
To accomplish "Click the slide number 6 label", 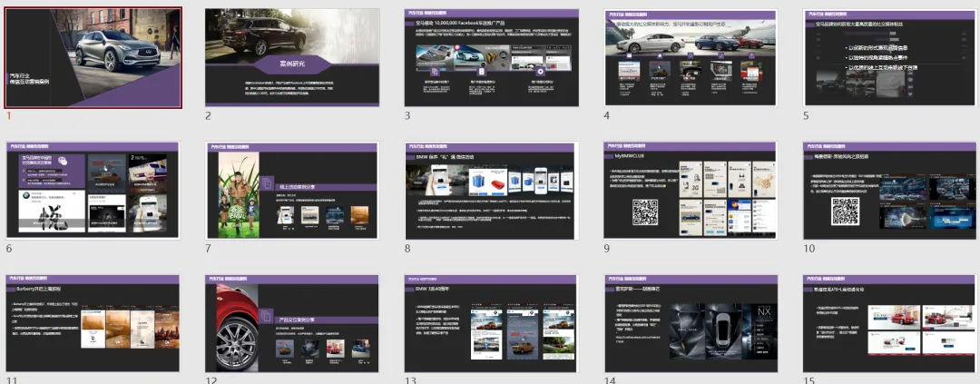I will (9, 249).
